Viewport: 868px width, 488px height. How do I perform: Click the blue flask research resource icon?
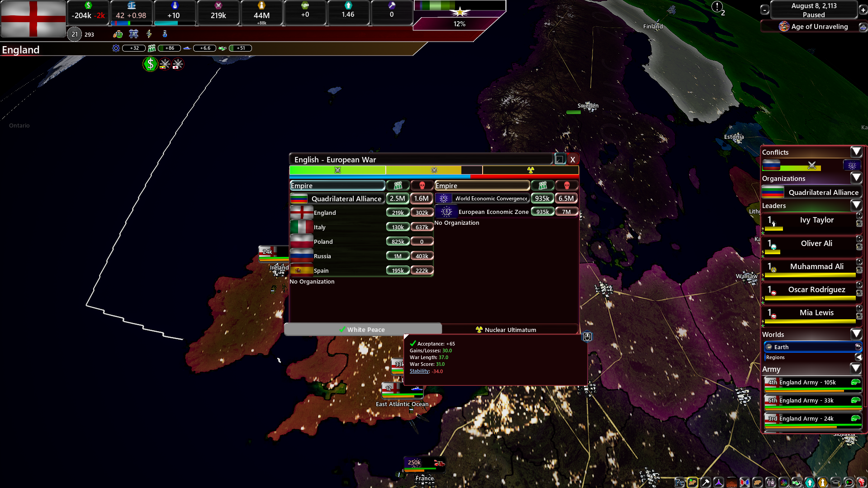coord(165,34)
